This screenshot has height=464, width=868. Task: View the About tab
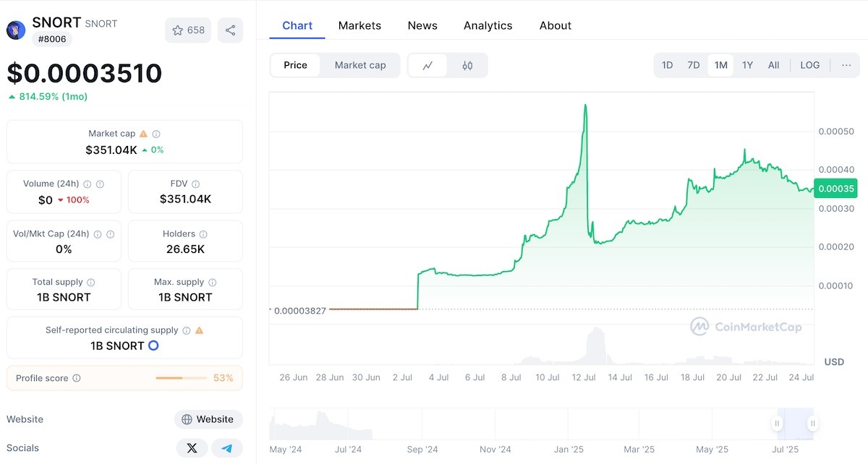pyautogui.click(x=556, y=25)
